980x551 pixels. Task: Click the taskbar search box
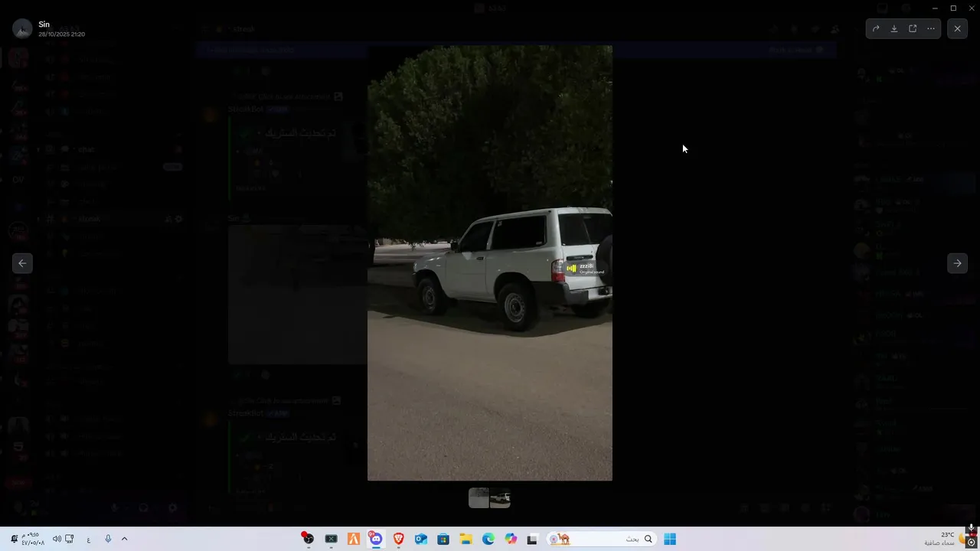(x=601, y=539)
